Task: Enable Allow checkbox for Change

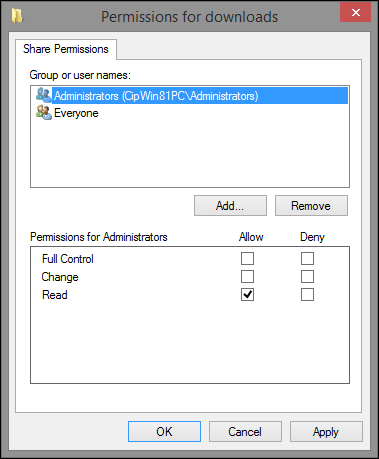Action: tap(247, 277)
